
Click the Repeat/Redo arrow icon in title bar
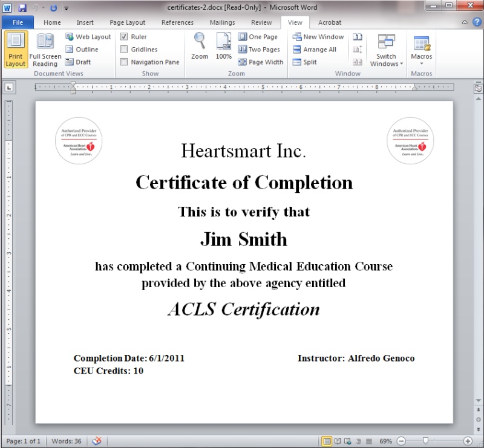(53, 8)
